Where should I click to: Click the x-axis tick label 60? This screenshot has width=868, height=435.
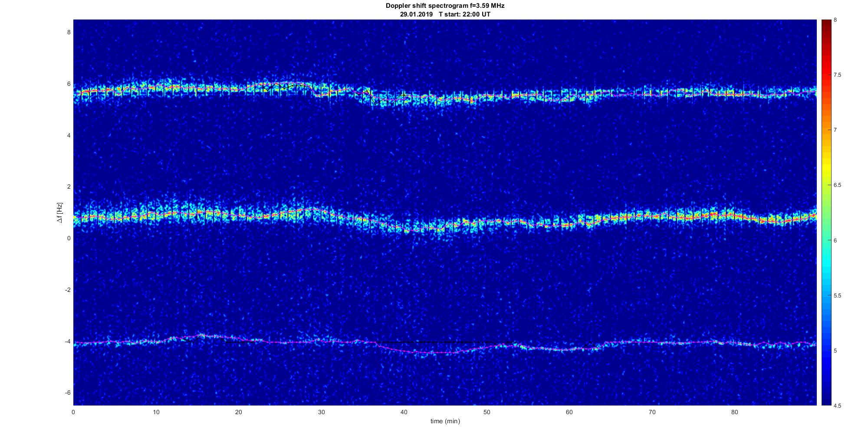point(569,412)
